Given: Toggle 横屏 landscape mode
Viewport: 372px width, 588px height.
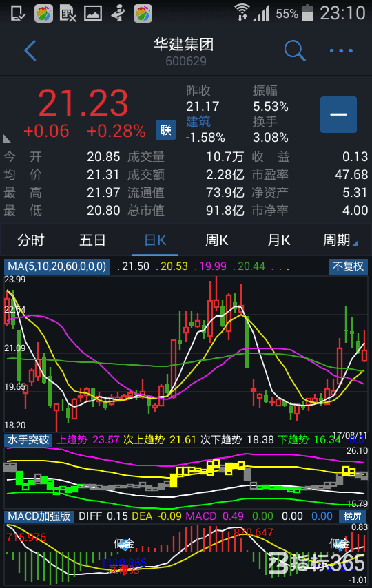Looking at the screenshot, I should point(353,516).
